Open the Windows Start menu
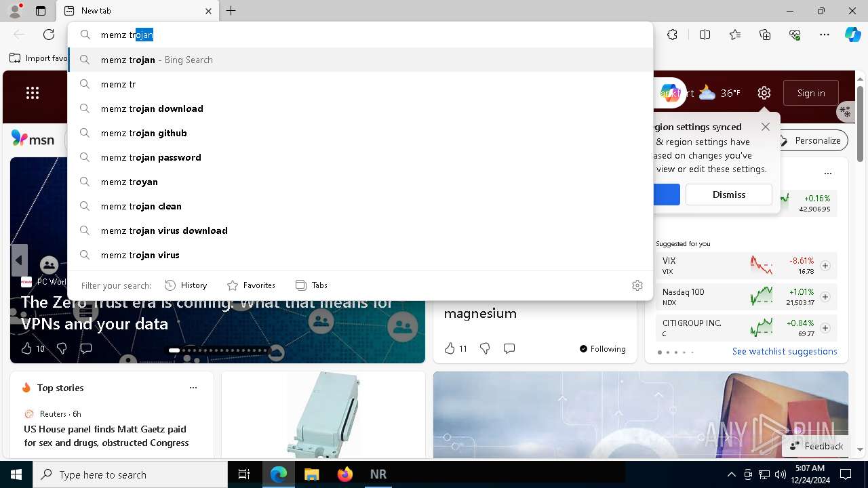Image resolution: width=868 pixels, height=488 pixels. pyautogui.click(x=16, y=474)
